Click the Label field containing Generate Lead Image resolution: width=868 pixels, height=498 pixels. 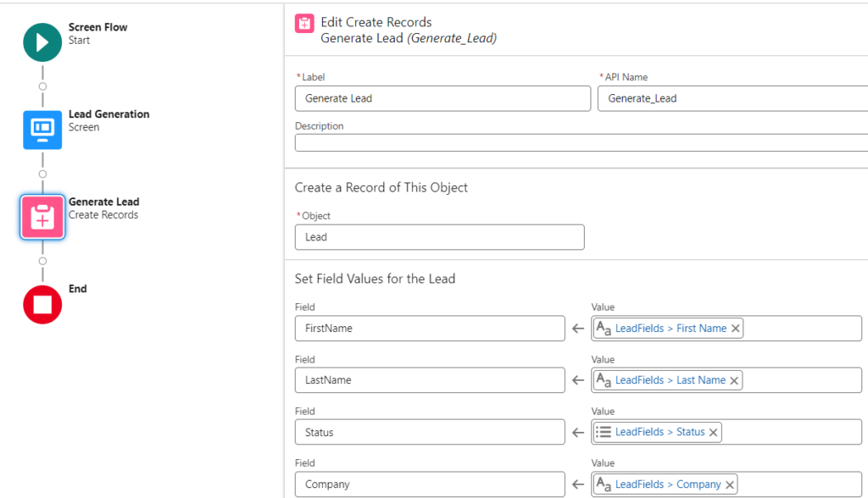pos(442,98)
